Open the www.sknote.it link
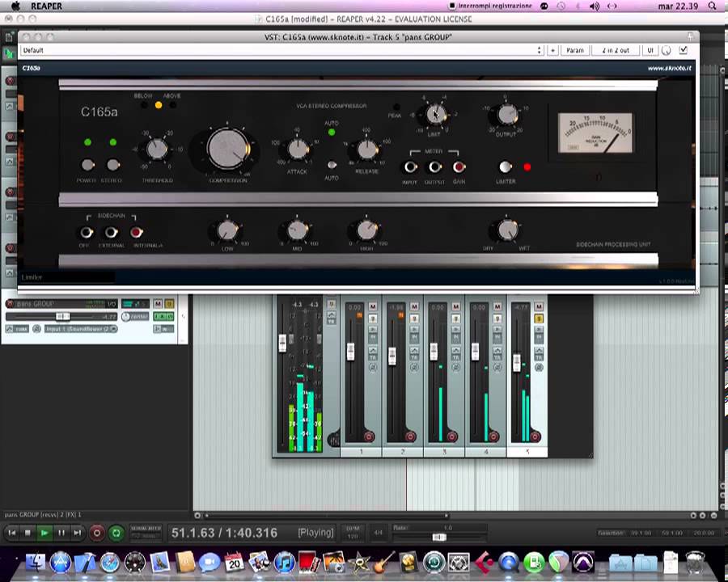 [669, 68]
